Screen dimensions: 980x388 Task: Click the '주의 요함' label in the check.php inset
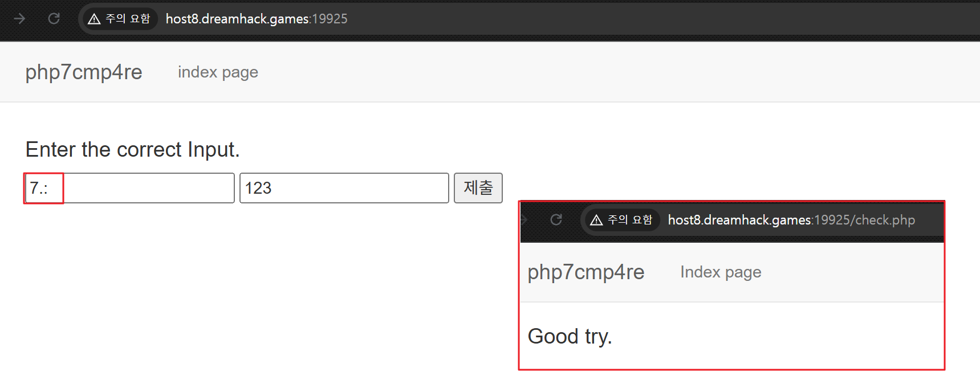coord(630,220)
